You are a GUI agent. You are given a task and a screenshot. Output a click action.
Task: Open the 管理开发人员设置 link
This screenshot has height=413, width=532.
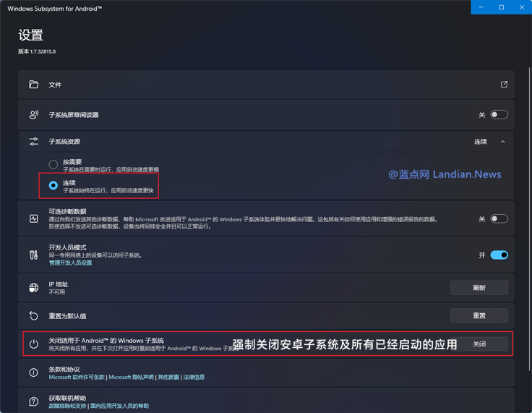click(71, 263)
